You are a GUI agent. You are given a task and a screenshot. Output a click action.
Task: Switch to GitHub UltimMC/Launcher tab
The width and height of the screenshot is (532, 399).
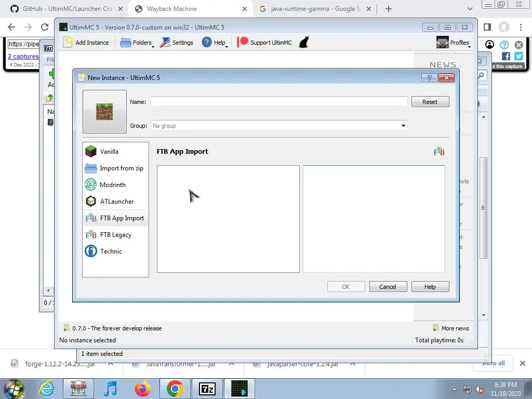click(66, 9)
